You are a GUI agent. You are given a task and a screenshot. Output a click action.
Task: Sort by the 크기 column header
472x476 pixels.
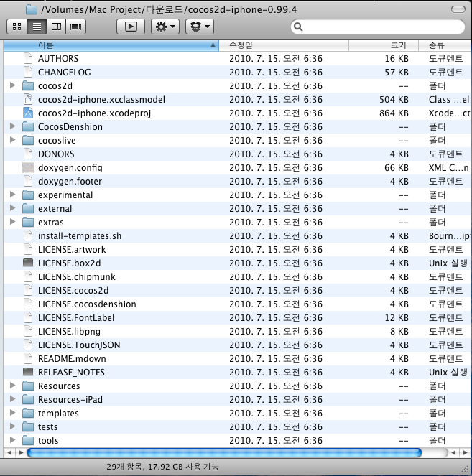coord(384,45)
